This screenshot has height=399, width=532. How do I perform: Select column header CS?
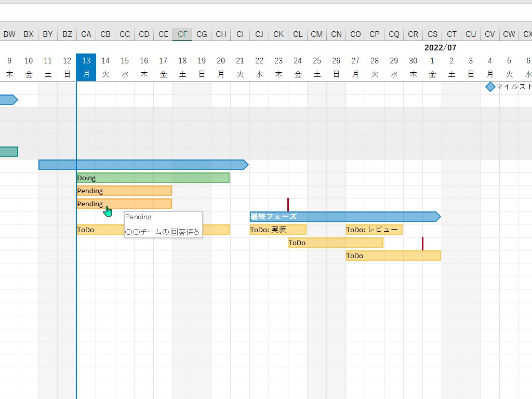(432, 34)
